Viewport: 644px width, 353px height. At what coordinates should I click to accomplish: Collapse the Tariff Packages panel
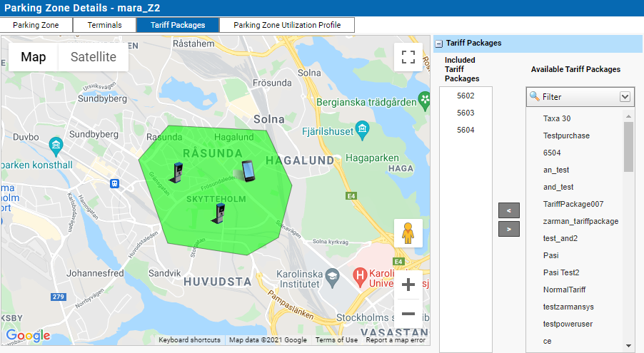click(x=439, y=44)
